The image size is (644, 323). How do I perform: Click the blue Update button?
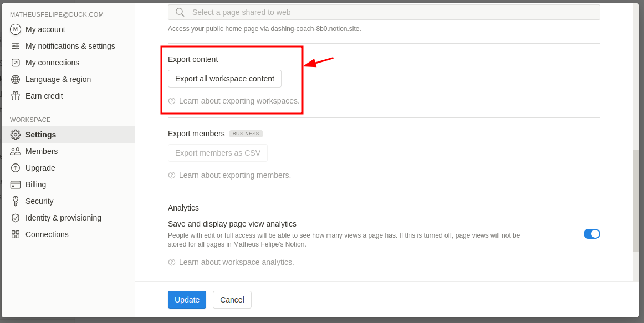pos(187,300)
